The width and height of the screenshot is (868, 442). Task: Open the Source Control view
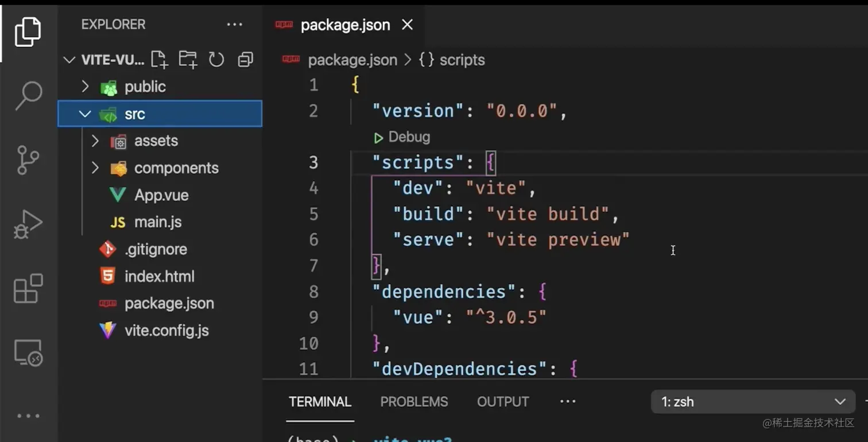28,160
